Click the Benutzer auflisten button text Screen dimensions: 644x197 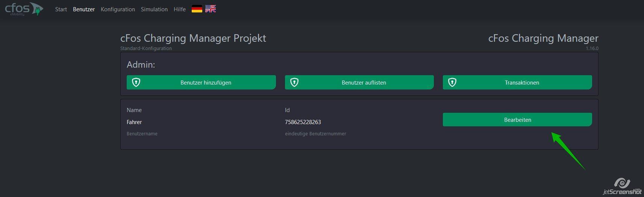364,83
